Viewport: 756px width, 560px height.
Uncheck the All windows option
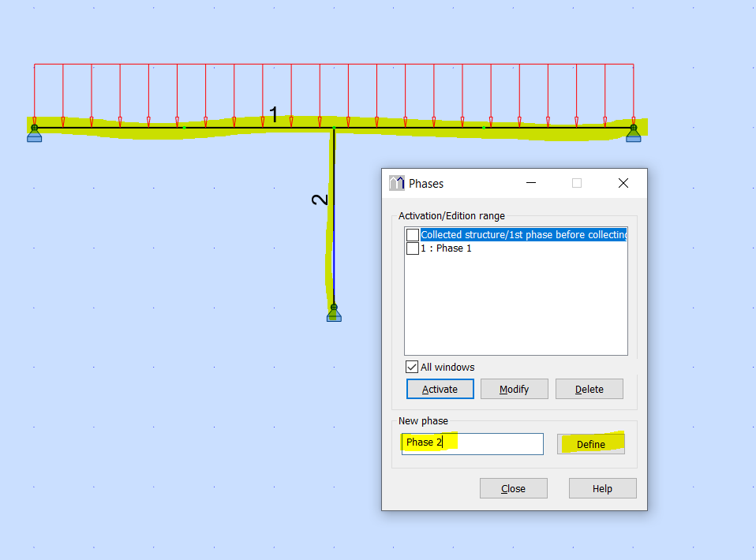click(411, 366)
